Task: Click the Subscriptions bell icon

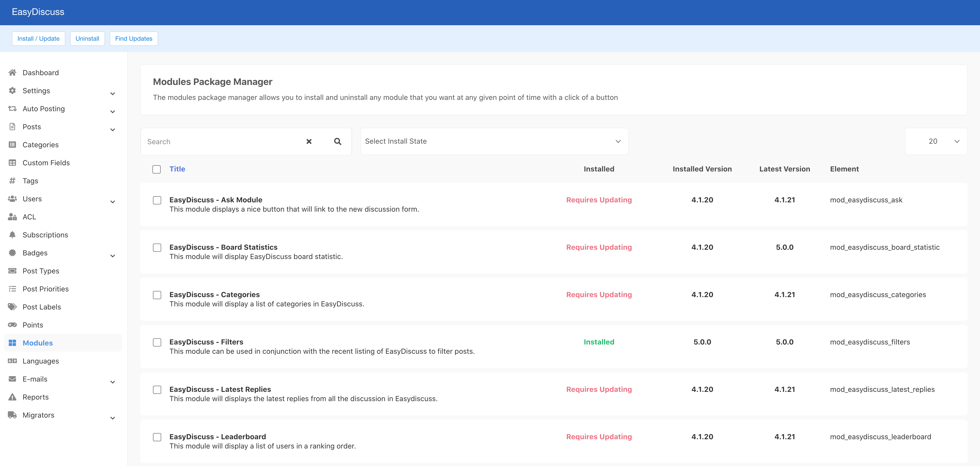Action: [x=12, y=235]
